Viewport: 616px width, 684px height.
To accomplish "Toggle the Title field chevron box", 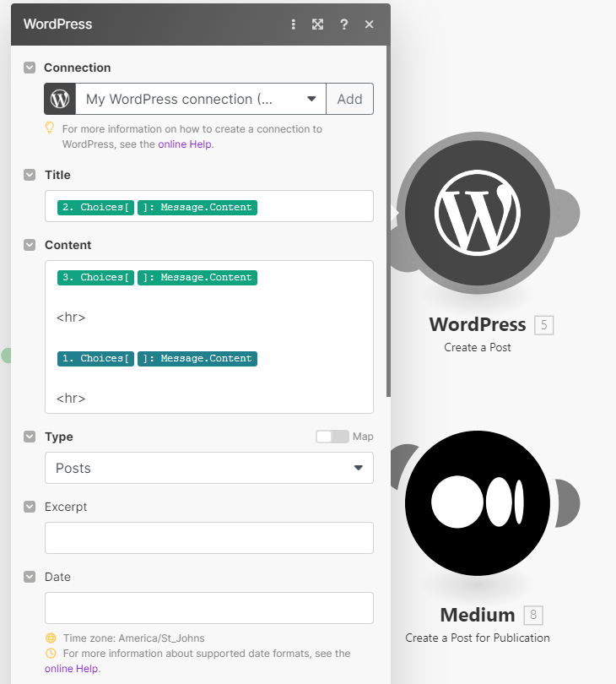I will tap(30, 175).
